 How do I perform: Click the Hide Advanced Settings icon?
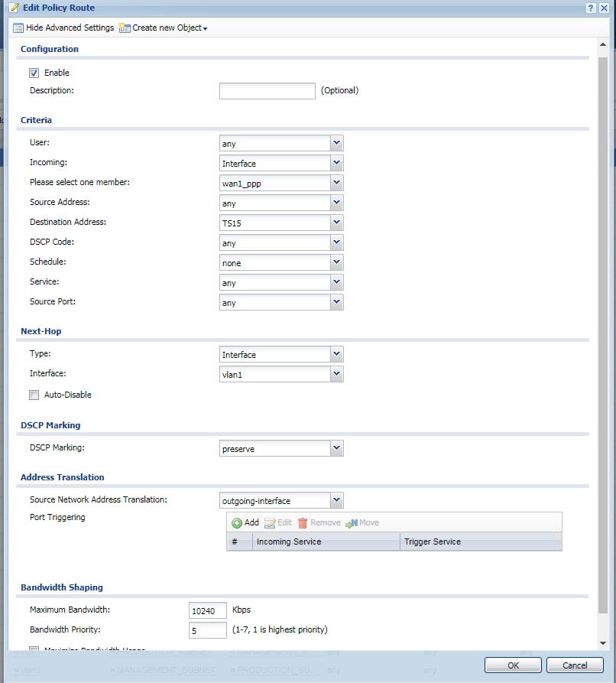click(18, 28)
